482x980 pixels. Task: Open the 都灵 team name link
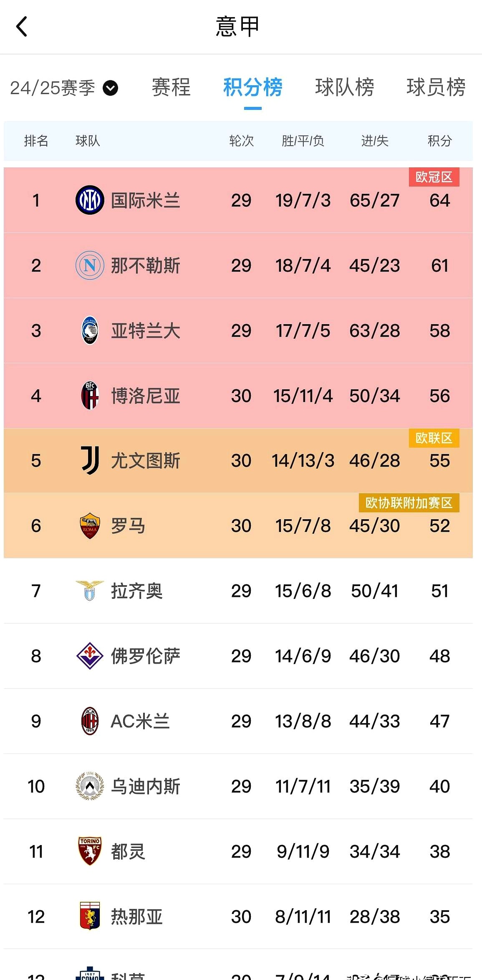coord(128,851)
